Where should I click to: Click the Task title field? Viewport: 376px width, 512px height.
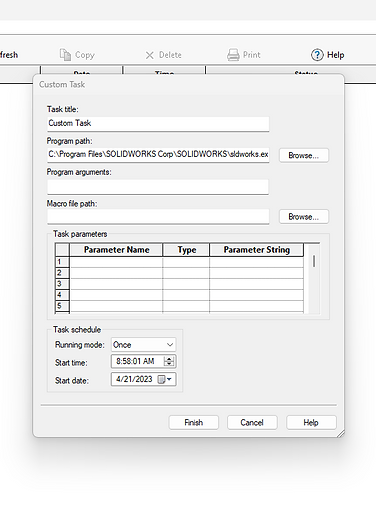[158, 124]
